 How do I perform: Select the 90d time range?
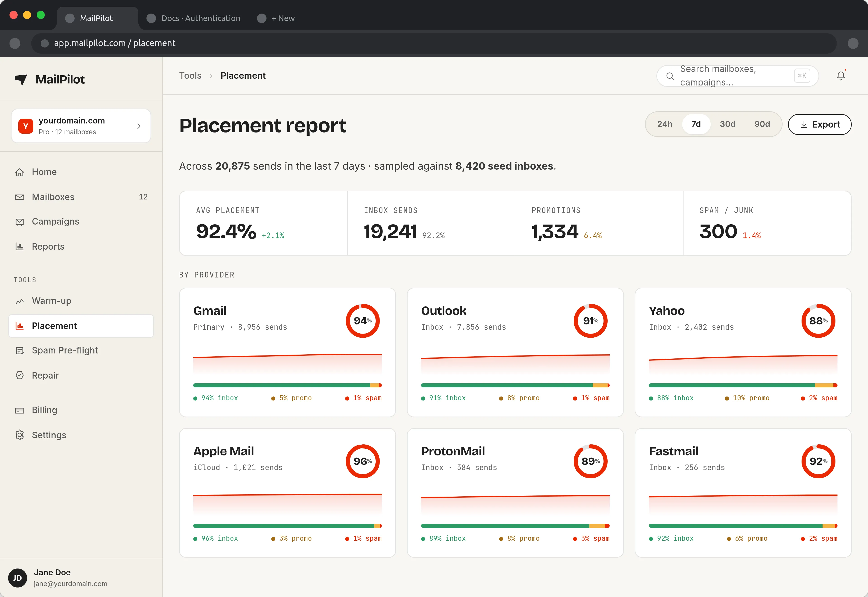pyautogui.click(x=762, y=124)
